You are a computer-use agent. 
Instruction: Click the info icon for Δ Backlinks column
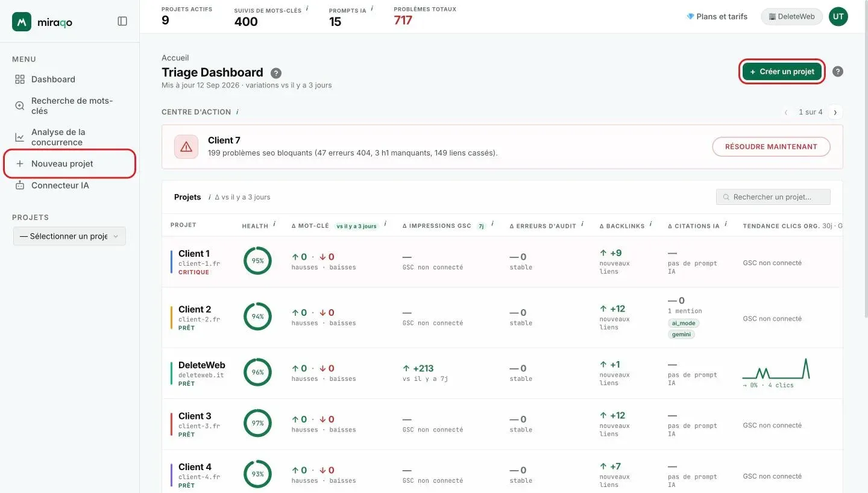click(x=650, y=224)
